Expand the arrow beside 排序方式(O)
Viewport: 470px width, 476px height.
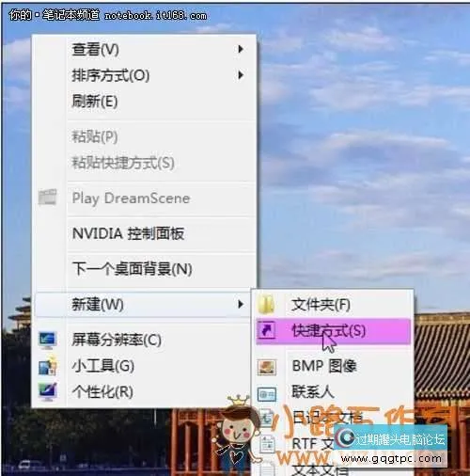click(x=241, y=75)
